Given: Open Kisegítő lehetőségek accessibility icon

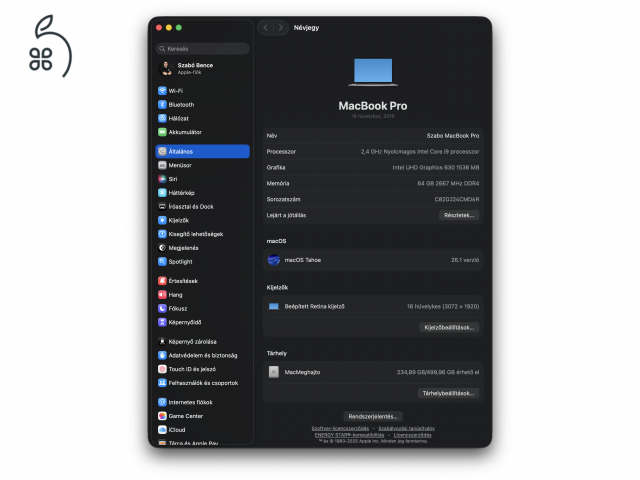Looking at the screenshot, I should click(162, 234).
